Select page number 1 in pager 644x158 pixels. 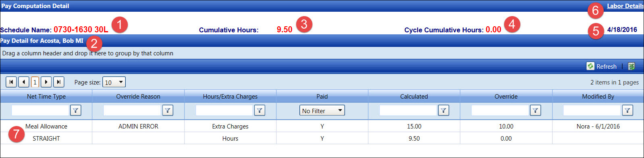pyautogui.click(x=35, y=82)
